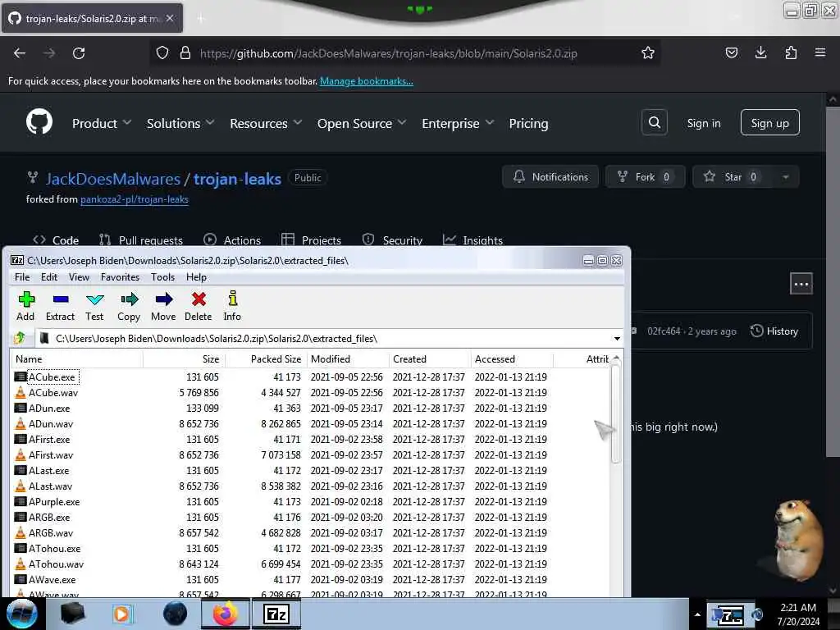Open Firefox downloads panel
Screen dimensions: 840x630
pyautogui.click(x=760, y=52)
